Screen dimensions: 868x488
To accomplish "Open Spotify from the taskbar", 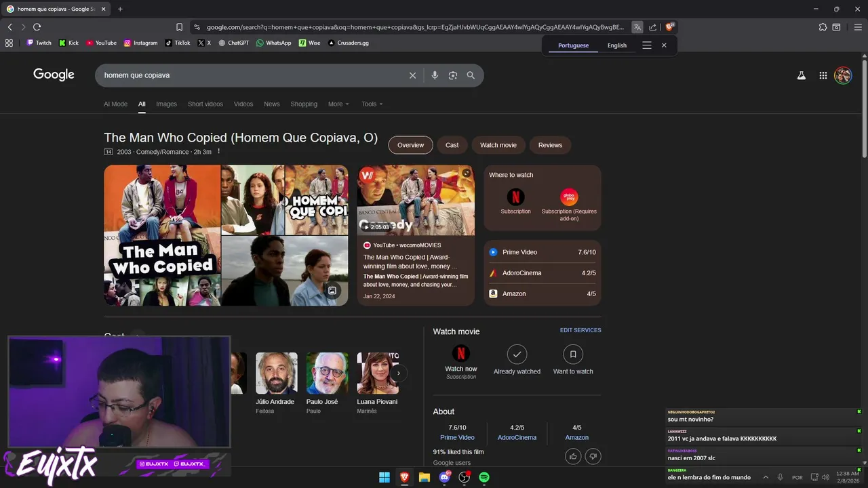I will (x=484, y=477).
